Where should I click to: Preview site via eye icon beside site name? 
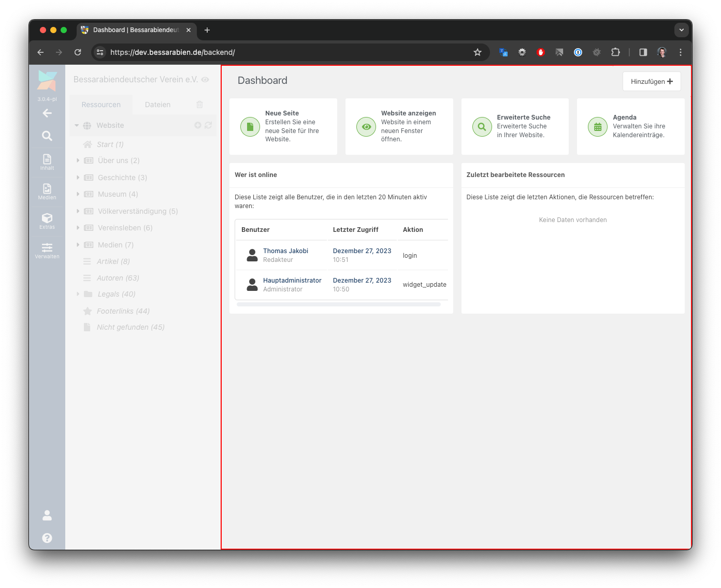point(205,80)
